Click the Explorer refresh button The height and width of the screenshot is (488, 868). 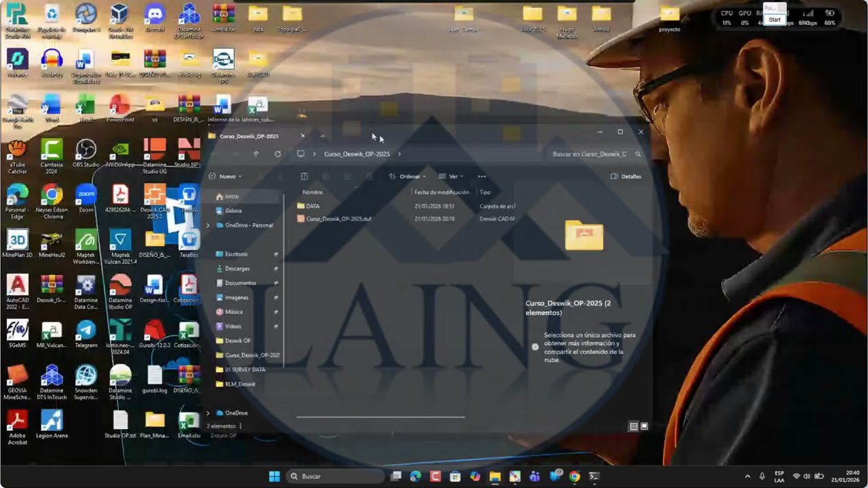pyautogui.click(x=277, y=154)
